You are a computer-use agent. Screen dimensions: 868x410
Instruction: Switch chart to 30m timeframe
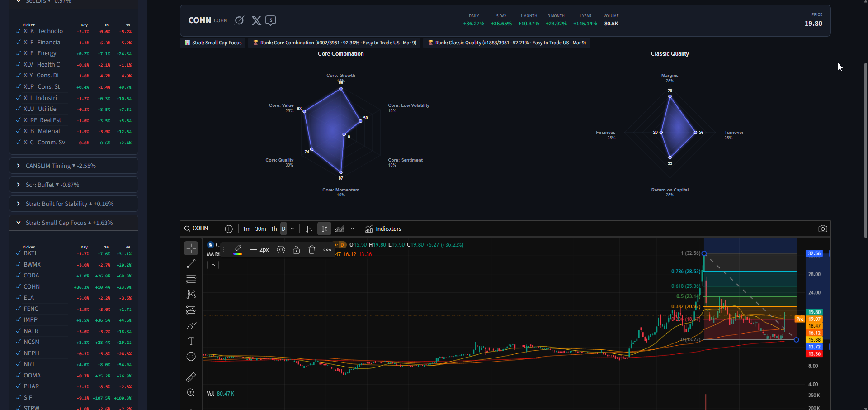click(x=260, y=229)
